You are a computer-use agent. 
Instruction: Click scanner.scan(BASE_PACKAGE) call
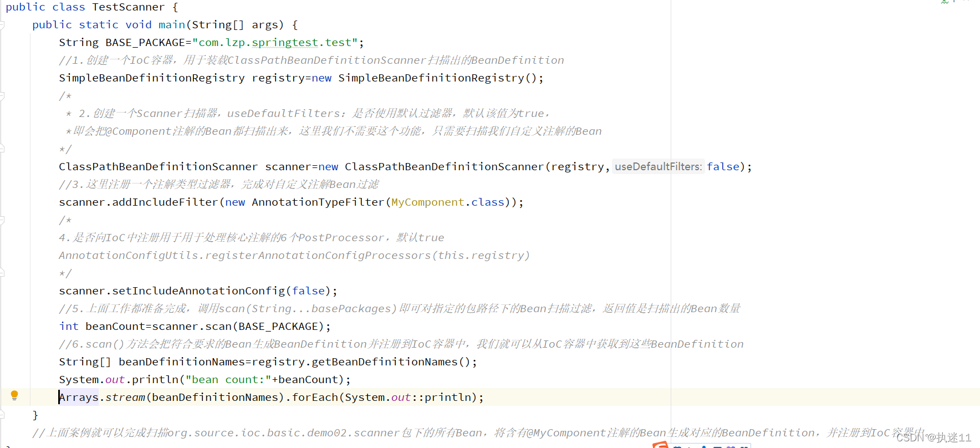[238, 327]
